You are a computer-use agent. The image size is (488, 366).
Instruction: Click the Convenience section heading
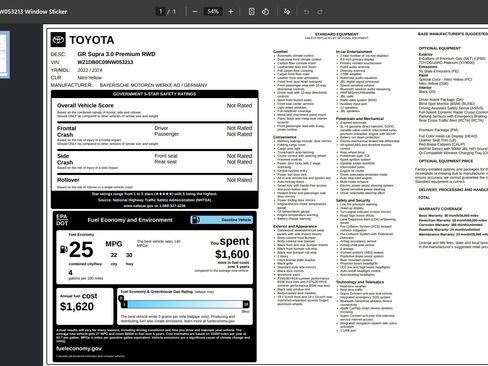(285, 137)
